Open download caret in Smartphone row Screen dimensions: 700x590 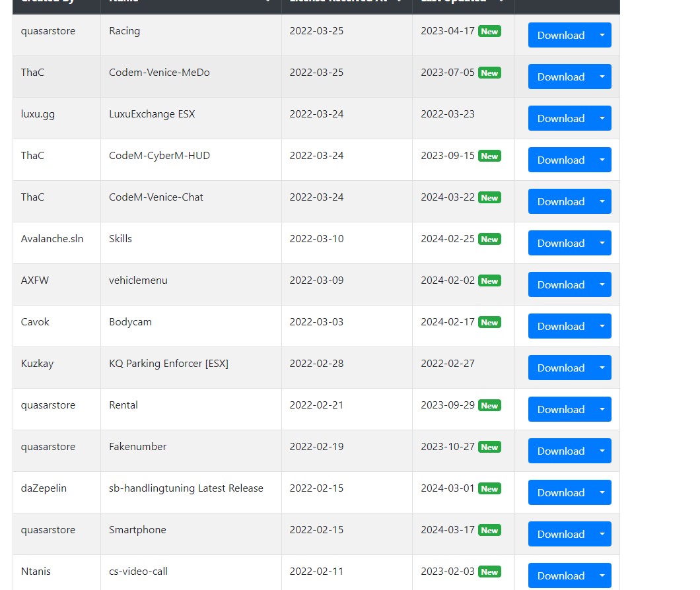tap(602, 534)
